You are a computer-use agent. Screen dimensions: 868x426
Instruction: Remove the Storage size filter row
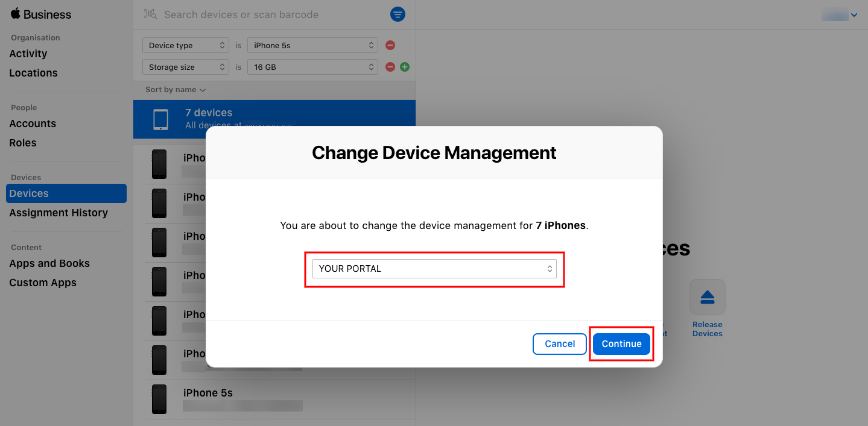(390, 67)
